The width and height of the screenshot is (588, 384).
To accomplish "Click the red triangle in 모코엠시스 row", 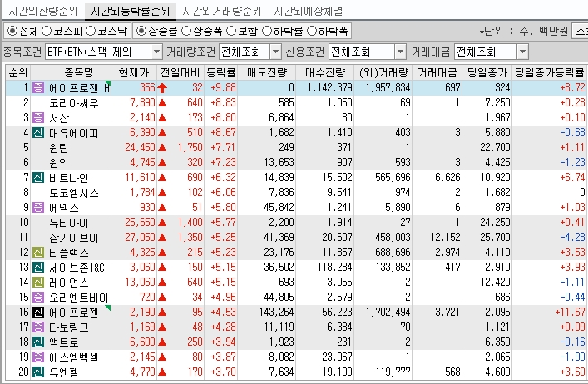I will (x=162, y=193).
